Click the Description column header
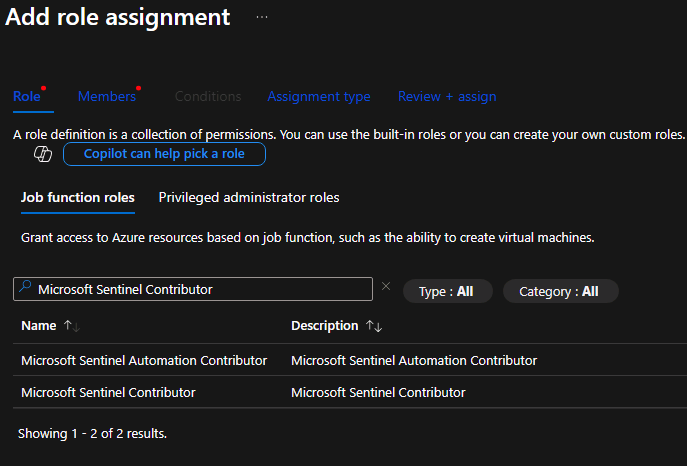The image size is (687, 466). point(325,326)
